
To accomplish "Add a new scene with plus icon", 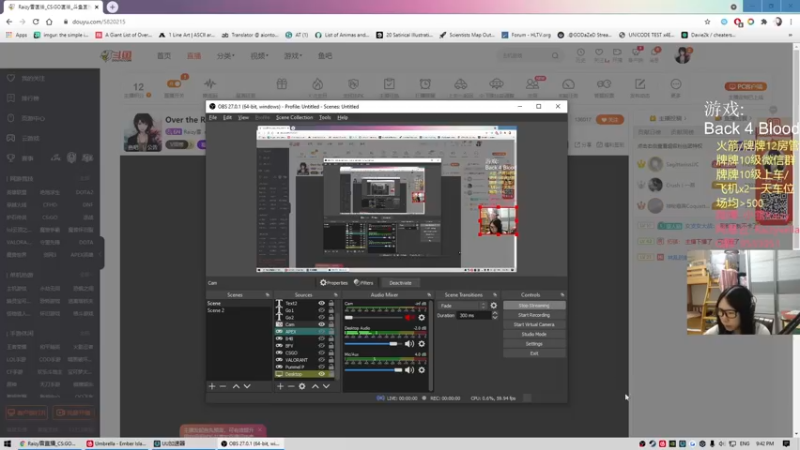I will (212, 386).
